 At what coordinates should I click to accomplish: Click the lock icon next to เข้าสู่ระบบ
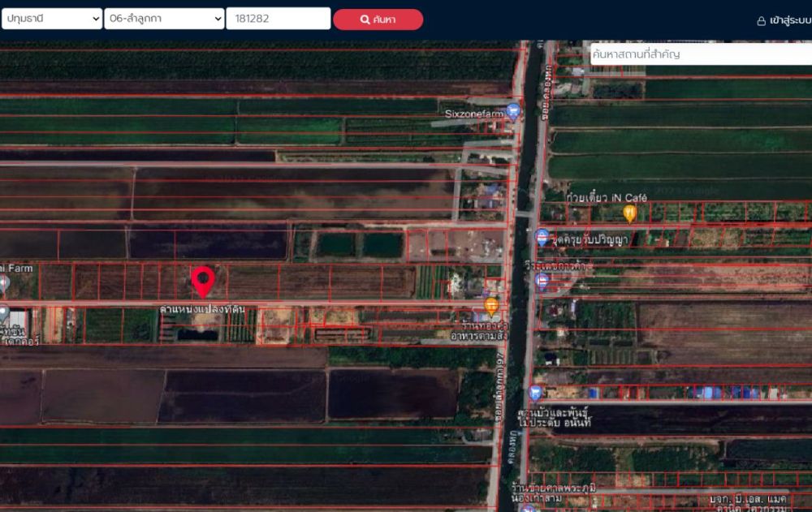[761, 20]
